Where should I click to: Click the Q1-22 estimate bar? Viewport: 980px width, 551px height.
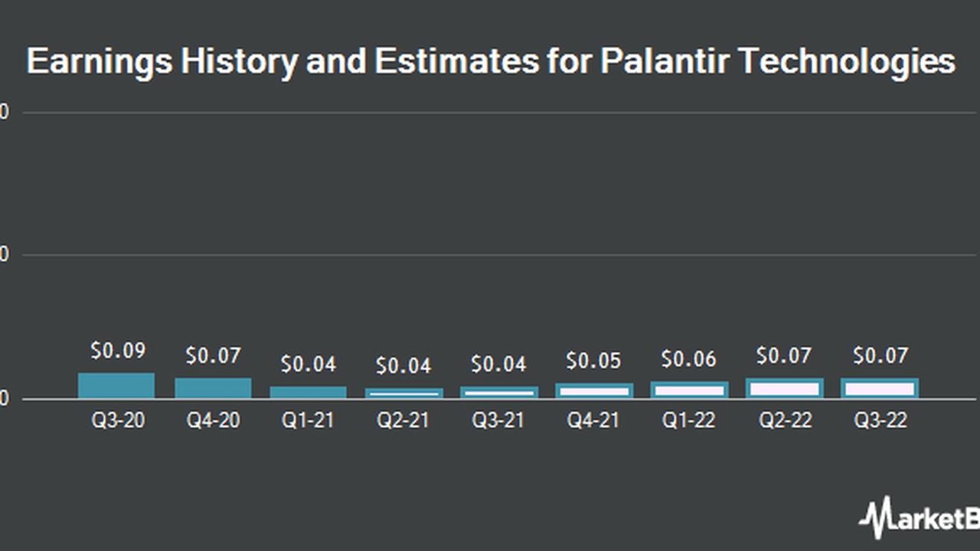click(689, 390)
